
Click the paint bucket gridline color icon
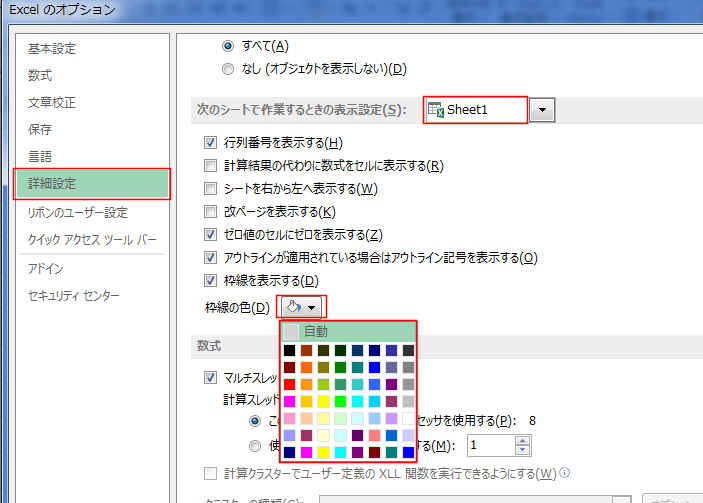click(x=294, y=307)
